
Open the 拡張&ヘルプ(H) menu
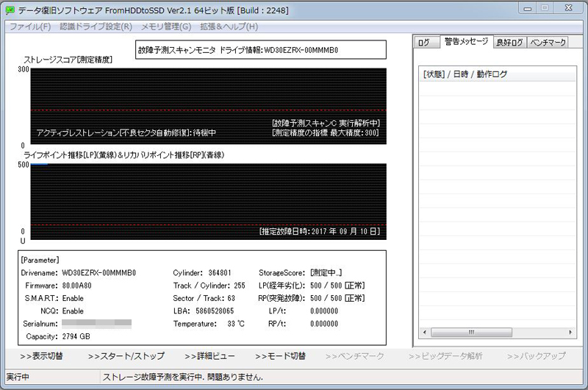coord(229,26)
